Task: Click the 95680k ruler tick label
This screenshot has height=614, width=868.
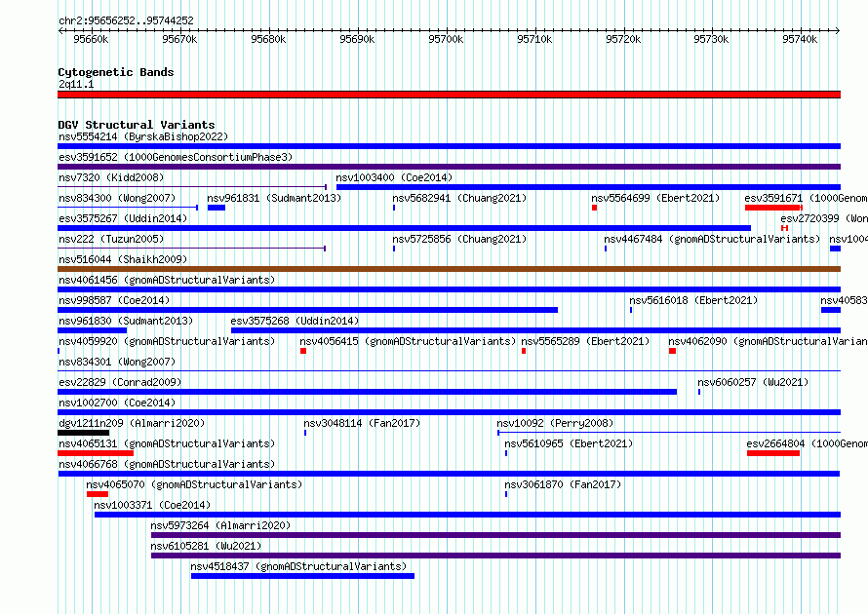Action: [x=268, y=39]
